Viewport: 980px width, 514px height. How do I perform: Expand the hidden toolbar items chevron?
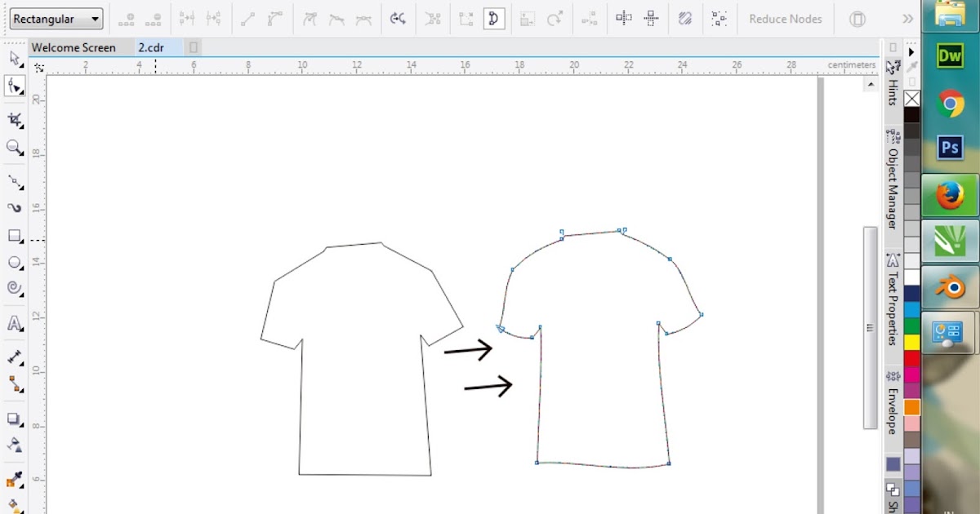click(908, 18)
